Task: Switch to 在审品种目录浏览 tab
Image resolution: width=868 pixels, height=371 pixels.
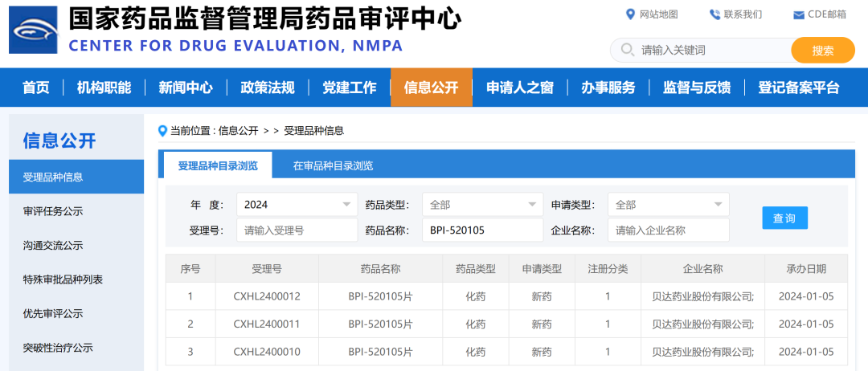Action: [333, 166]
